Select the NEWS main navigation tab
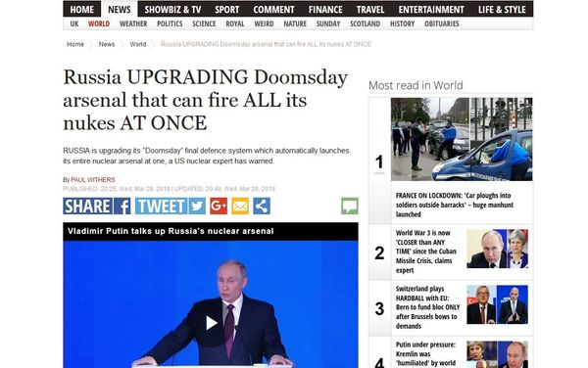Viewport: 588px width, 368px height. (x=120, y=9)
